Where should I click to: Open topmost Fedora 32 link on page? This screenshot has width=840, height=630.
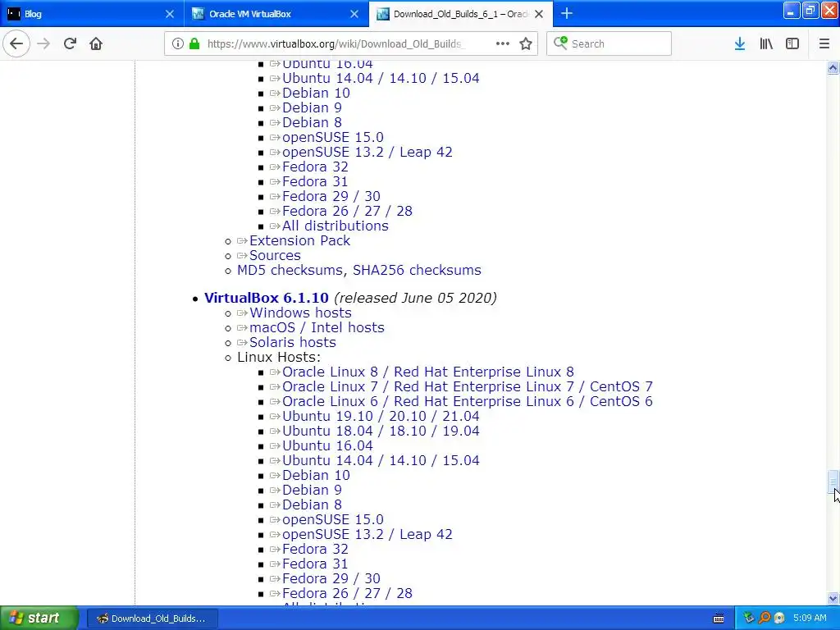(x=315, y=167)
